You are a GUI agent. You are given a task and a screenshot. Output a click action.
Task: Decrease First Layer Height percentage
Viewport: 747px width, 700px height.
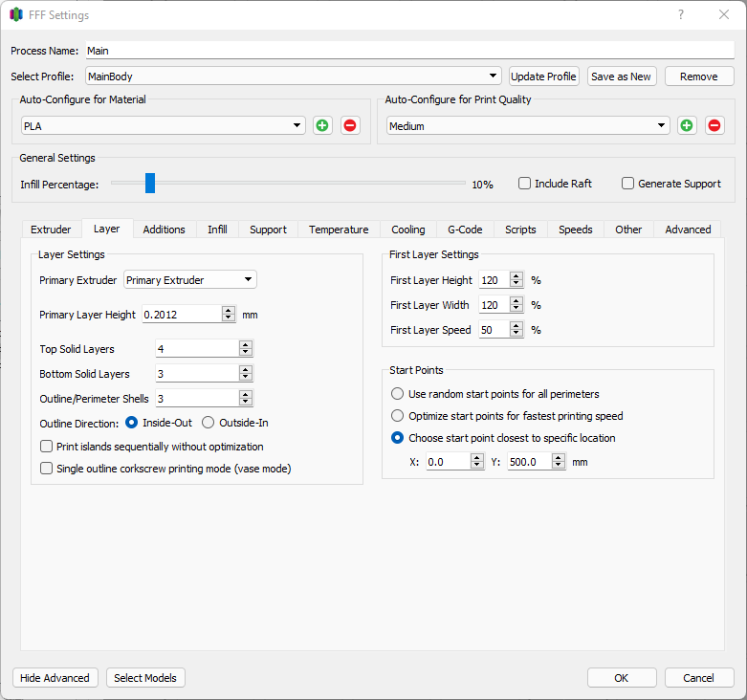pos(516,283)
